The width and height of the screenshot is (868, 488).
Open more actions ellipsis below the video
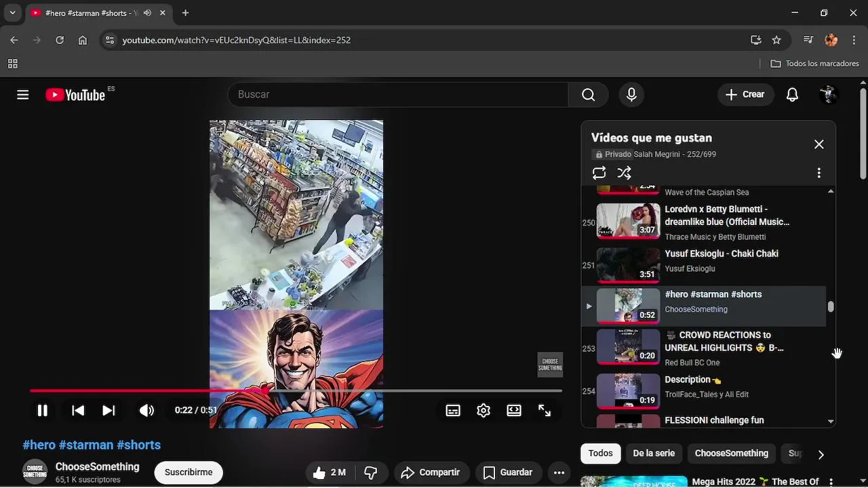coord(559,472)
